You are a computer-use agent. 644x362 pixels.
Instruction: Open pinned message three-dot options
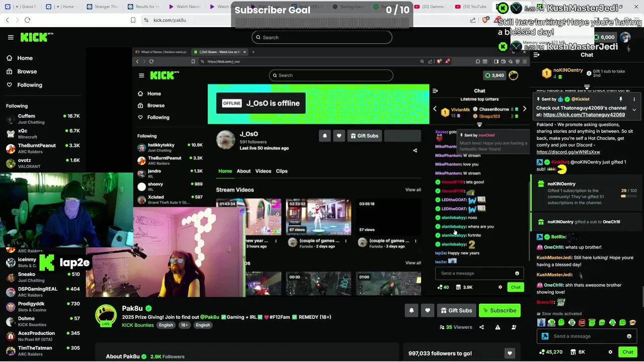[x=634, y=99]
